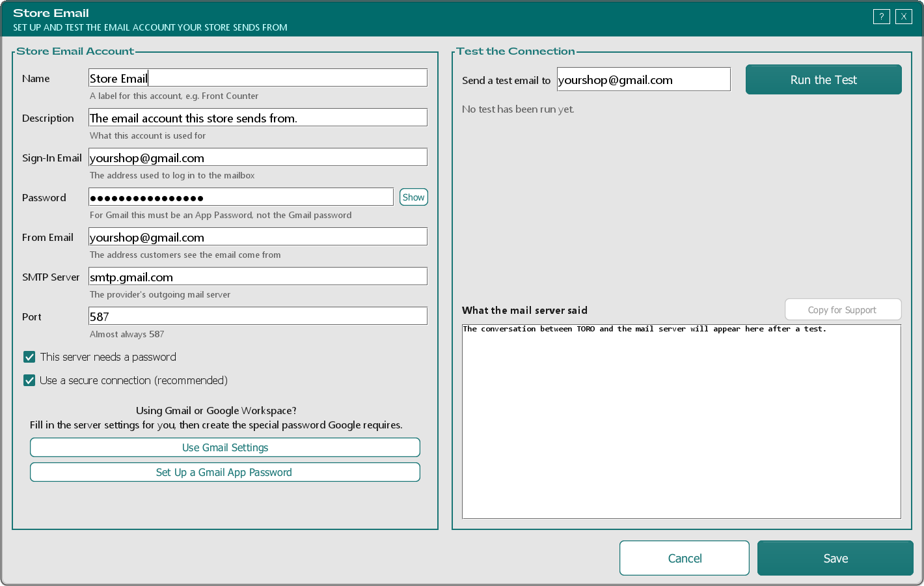The height and width of the screenshot is (586, 924).
Task: Click the 'Fill in the server settings for you' text
Action: click(216, 425)
